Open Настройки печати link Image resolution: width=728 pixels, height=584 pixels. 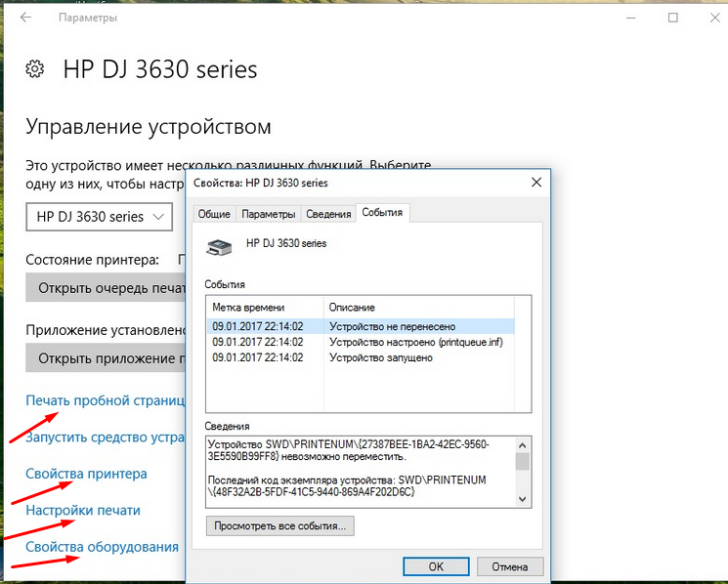(x=83, y=510)
